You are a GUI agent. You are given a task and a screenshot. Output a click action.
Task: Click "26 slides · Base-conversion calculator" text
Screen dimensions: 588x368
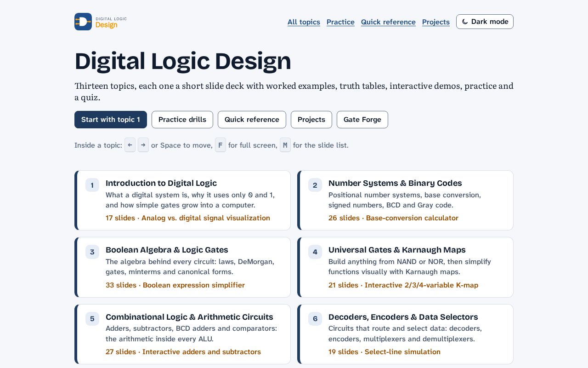tap(393, 218)
